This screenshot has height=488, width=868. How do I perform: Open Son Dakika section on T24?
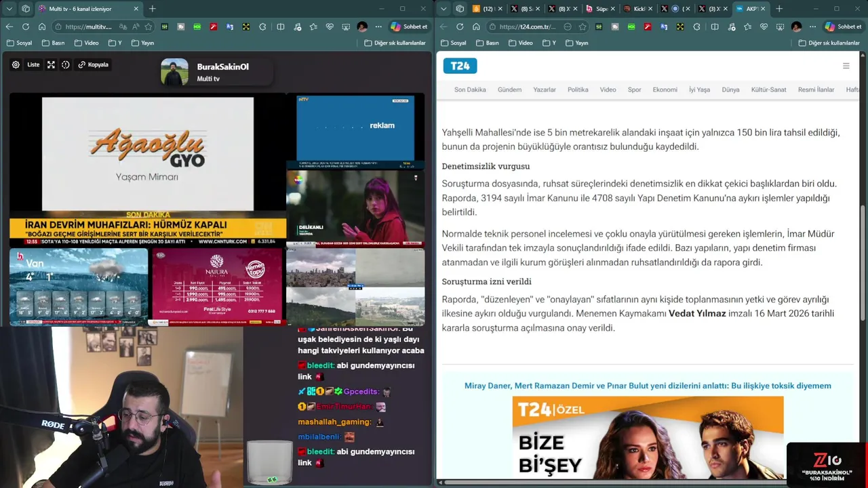[x=470, y=89]
